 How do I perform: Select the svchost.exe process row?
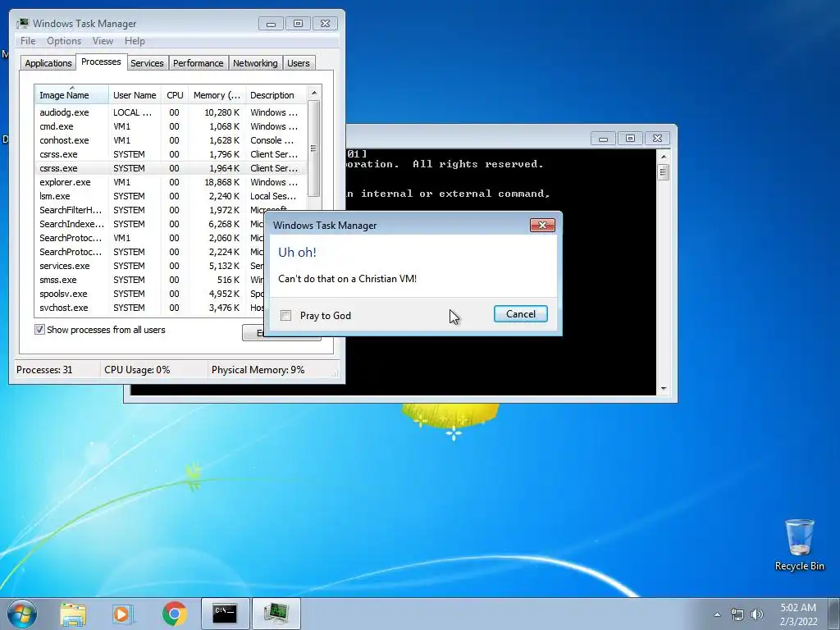[x=150, y=308]
